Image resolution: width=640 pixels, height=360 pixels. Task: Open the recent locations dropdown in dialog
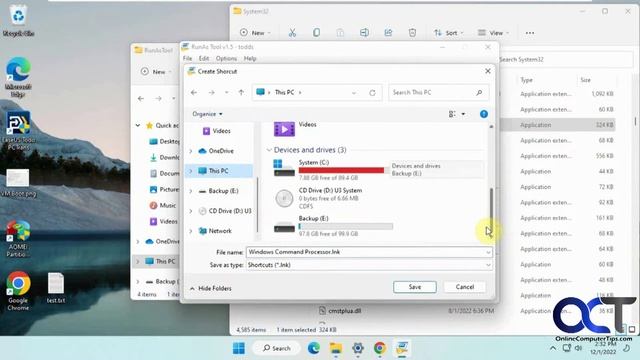227,93
